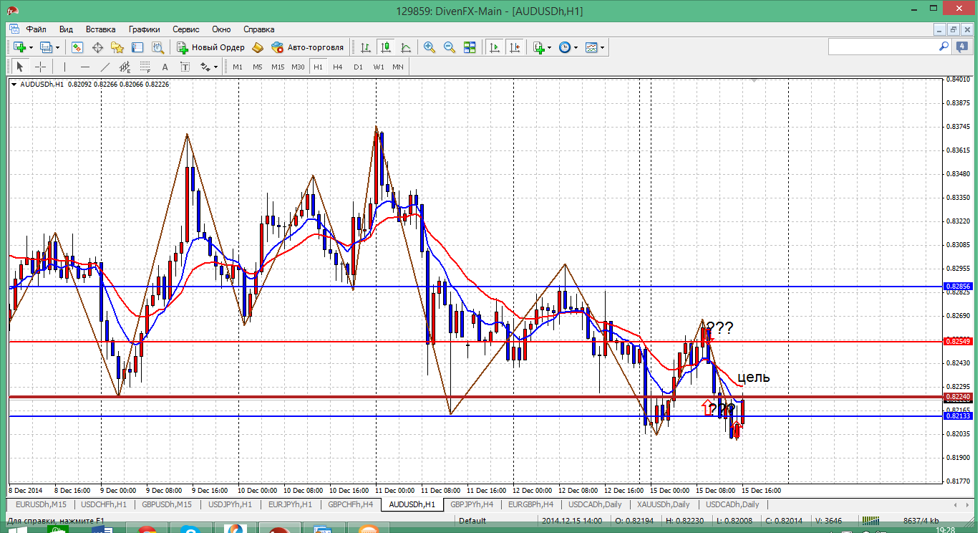Screen dimensions: 980x533
Task: Toggle the chart auto scroll button
Action: (494, 47)
